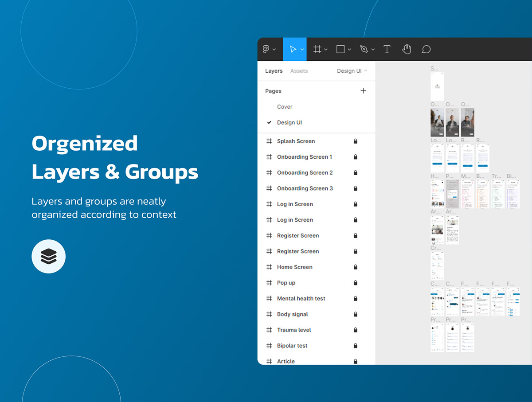Switch to the Assets tab
532x402 pixels.
click(299, 71)
